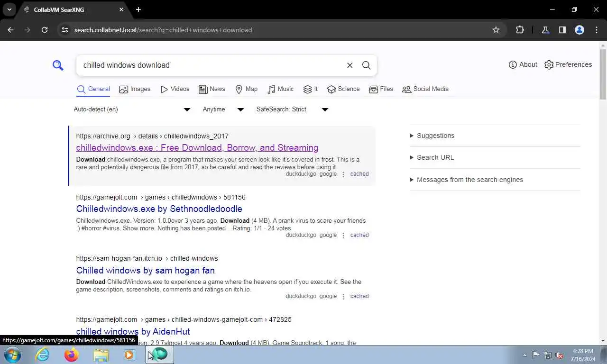Open the SafeSearch: Strict dropdown
Screen dimensions: 607x364
[292, 109]
